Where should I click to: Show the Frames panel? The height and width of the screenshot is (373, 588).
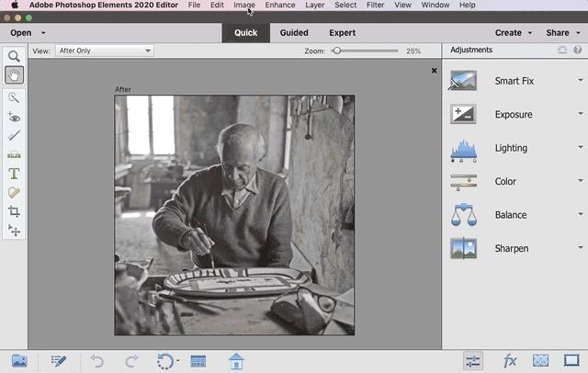pos(571,361)
